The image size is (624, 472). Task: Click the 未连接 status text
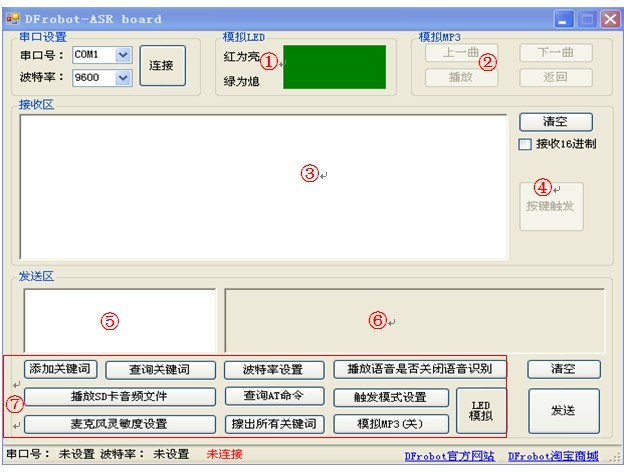click(x=224, y=454)
